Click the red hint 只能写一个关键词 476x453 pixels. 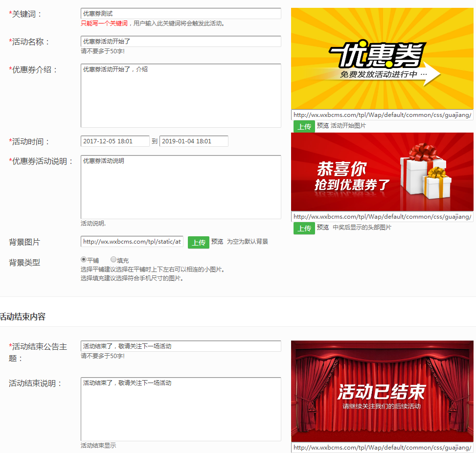[104, 23]
